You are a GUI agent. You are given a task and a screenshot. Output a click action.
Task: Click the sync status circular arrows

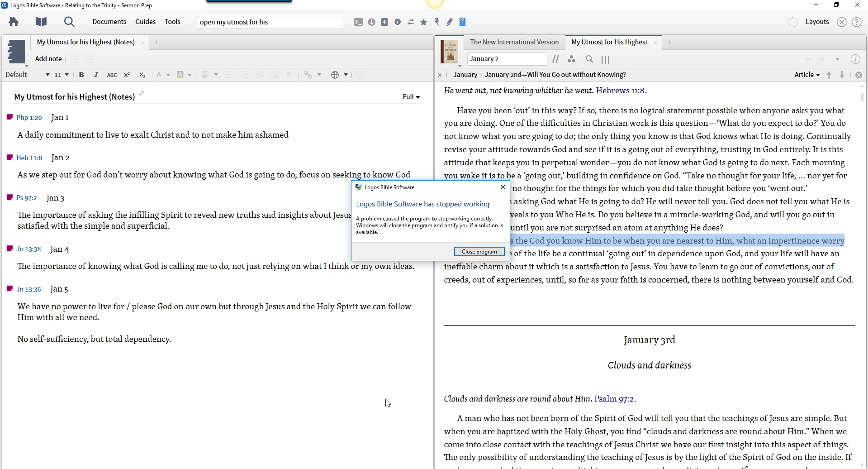tap(793, 22)
